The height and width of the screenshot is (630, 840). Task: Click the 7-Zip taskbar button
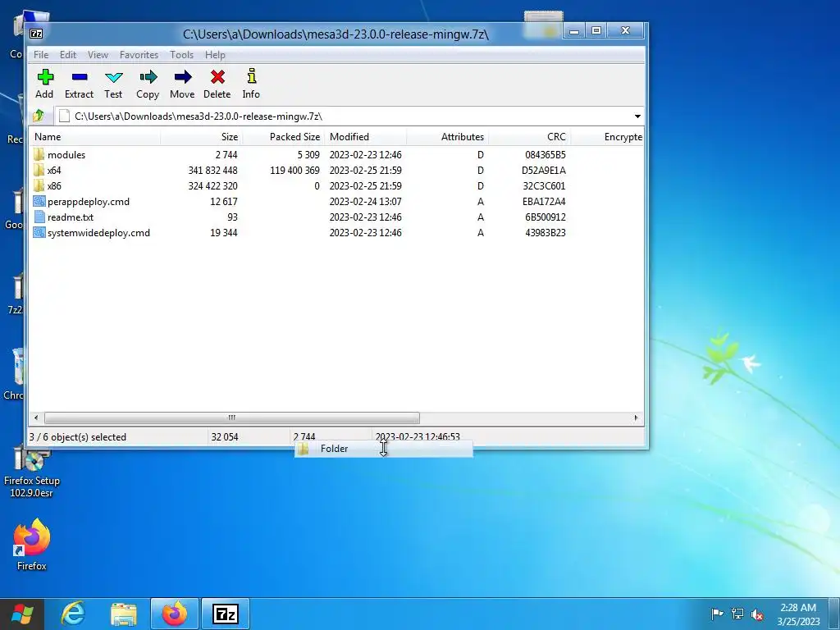pos(226,614)
